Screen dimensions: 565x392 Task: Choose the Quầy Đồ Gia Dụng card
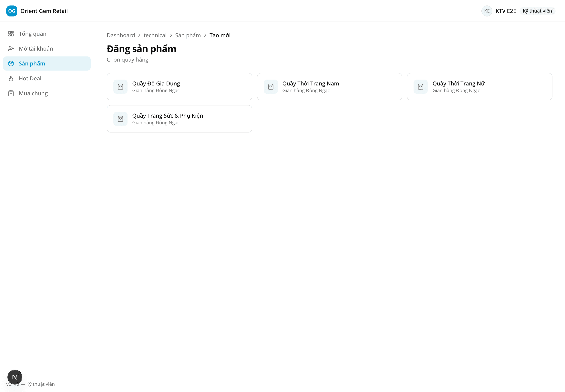coord(180,87)
